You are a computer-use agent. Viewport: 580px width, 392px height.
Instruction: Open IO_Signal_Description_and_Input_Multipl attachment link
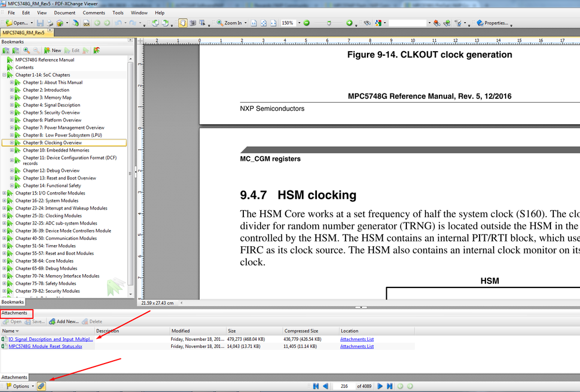click(x=51, y=339)
